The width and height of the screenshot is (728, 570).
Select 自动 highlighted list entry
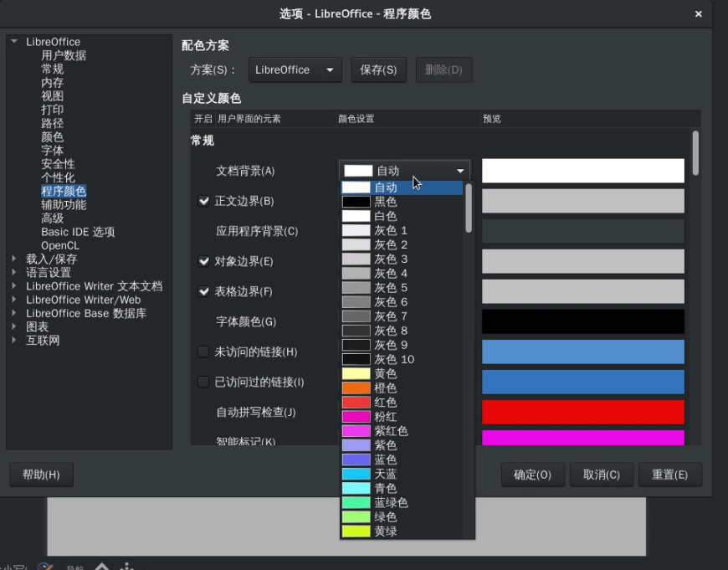[402, 187]
